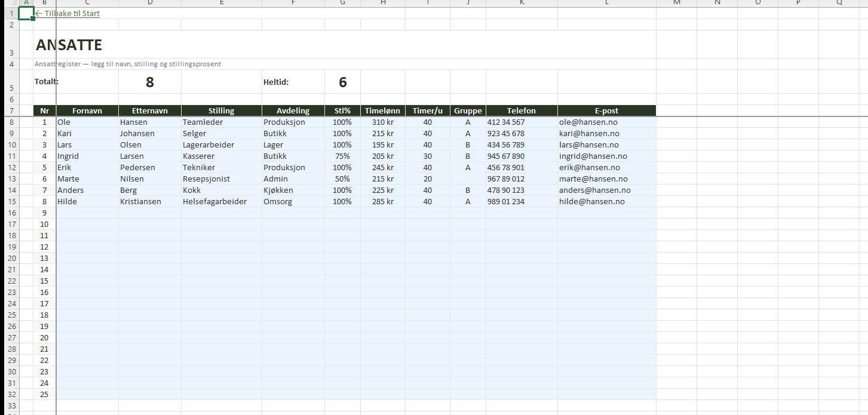
Task: Click the Stilling table header
Action: [x=221, y=110]
